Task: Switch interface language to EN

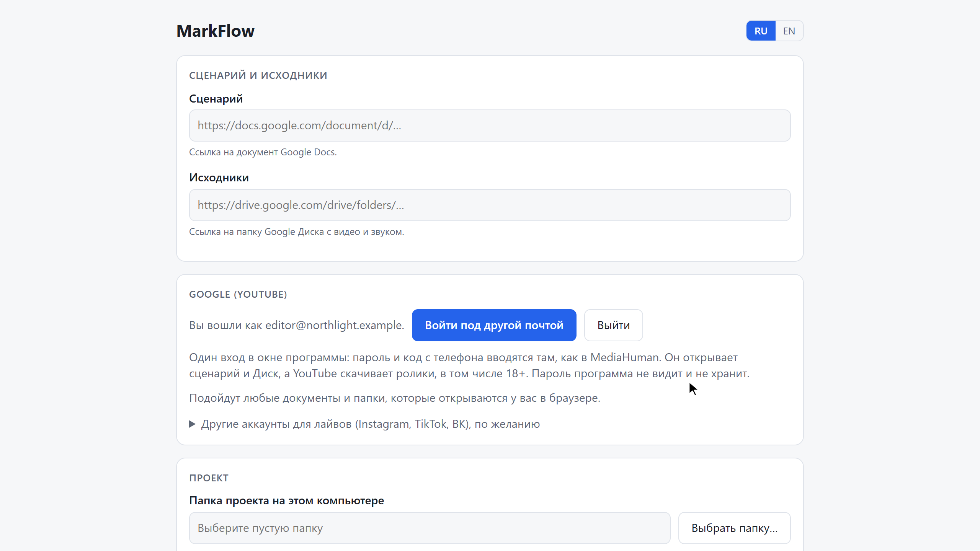Action: point(789,31)
